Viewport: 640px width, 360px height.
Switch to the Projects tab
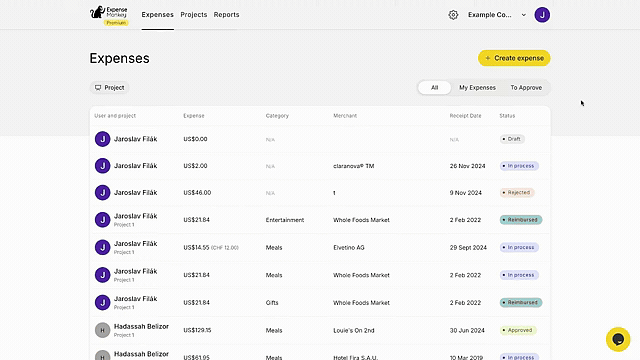194,15
